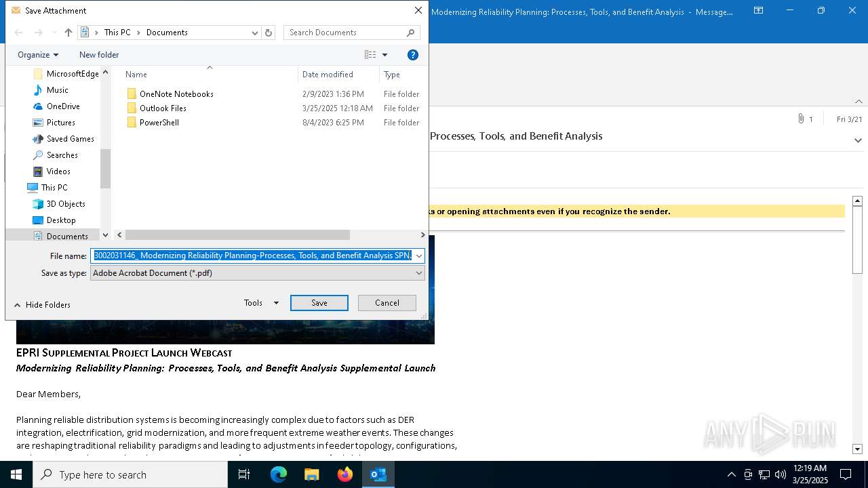
Task: Select the PowerShell folder
Action: pos(159,123)
